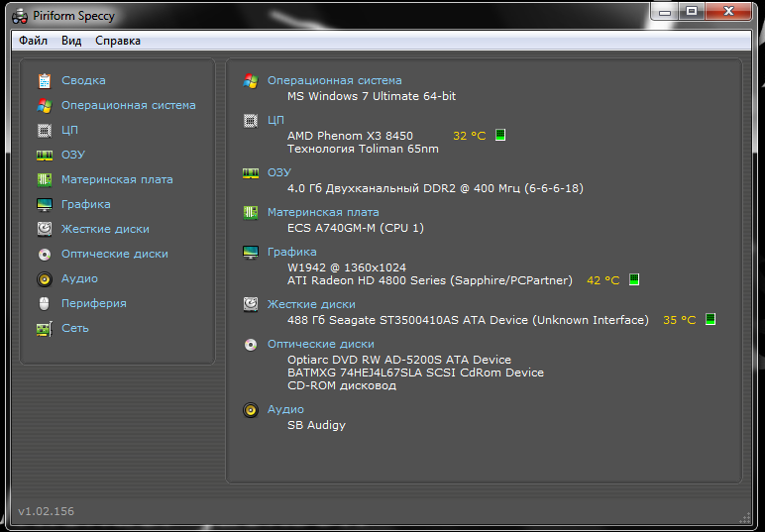Click the Графика heading link in the summary
Image resolution: width=765 pixels, height=532 pixels.
click(x=291, y=252)
